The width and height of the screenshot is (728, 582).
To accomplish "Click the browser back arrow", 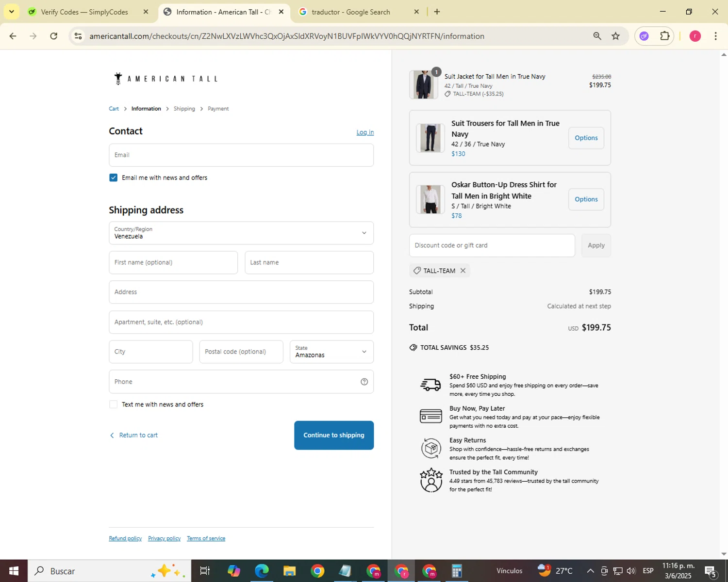I will (13, 36).
